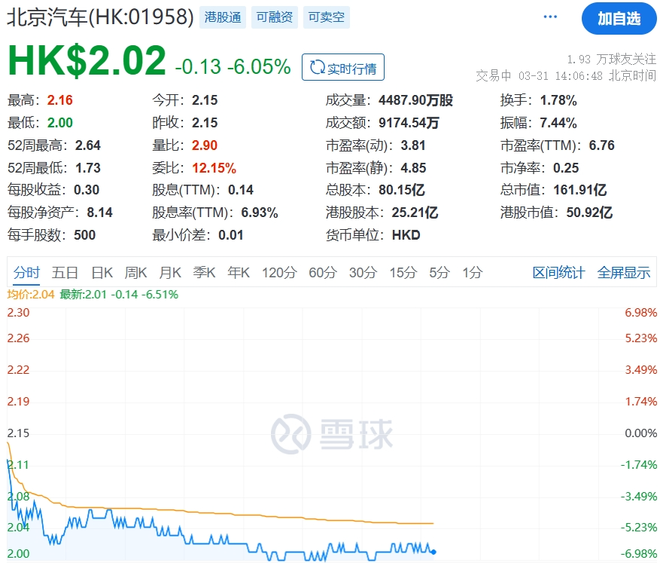Click the 可卖空 tag

pos(324,17)
